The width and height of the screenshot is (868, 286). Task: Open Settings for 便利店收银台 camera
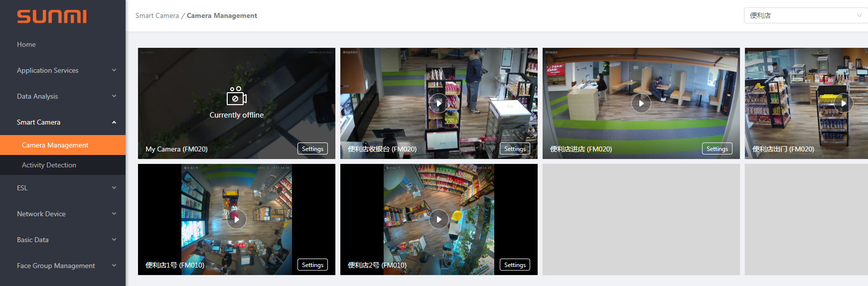pyautogui.click(x=515, y=148)
